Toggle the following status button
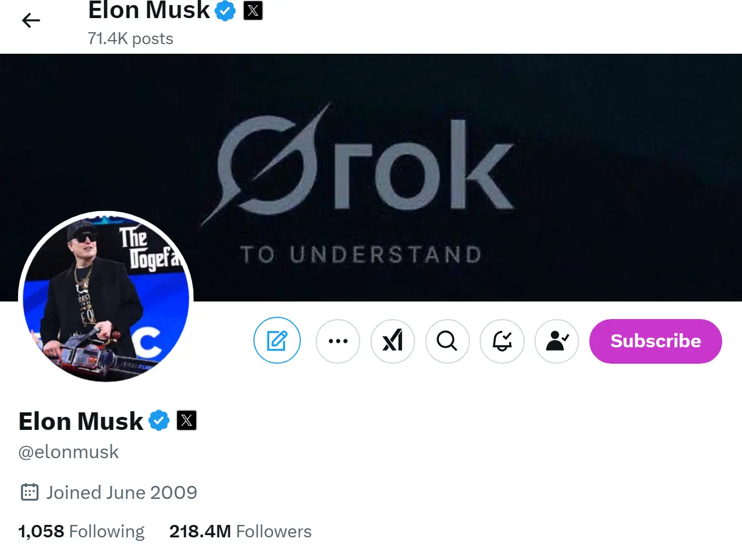Screen dimensions: 742x560 click(556, 341)
